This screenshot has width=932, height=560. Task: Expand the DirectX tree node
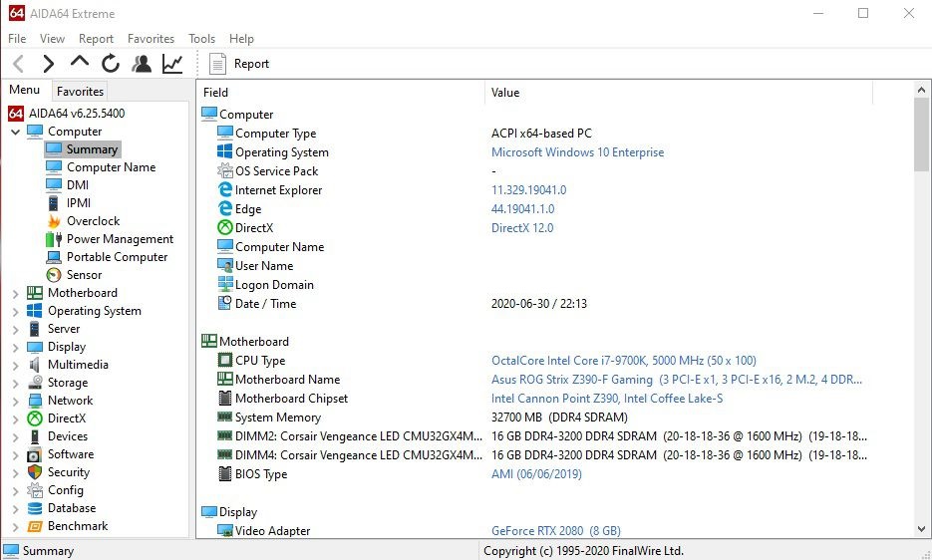[16, 420]
